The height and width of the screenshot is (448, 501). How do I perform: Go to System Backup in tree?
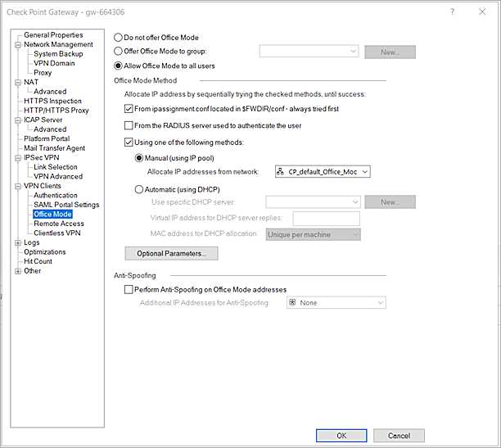[58, 54]
